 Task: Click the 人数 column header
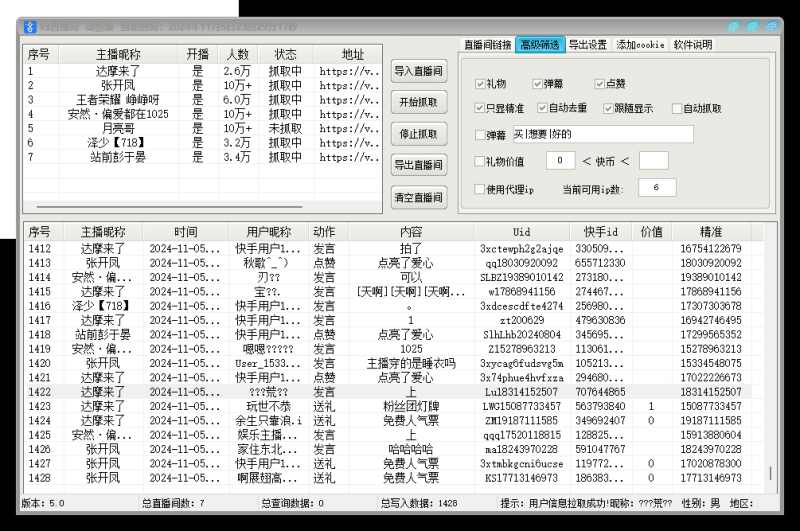pyautogui.click(x=238, y=54)
